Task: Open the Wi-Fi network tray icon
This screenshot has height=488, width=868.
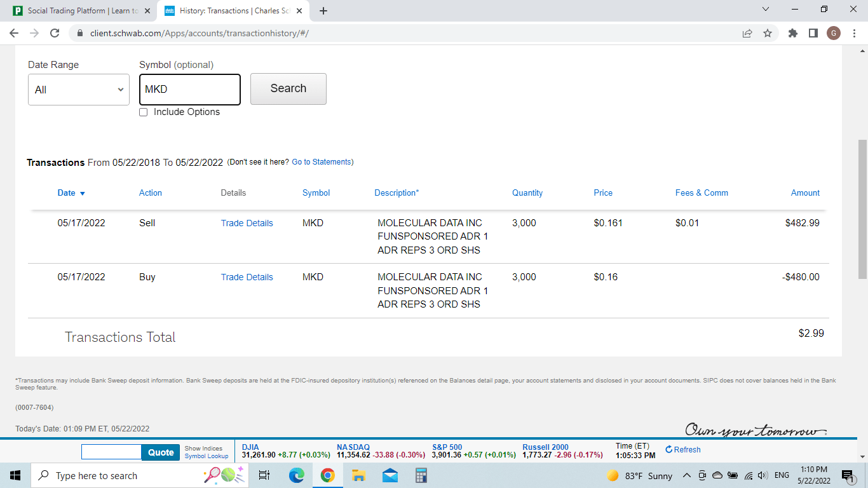Action: (x=748, y=475)
